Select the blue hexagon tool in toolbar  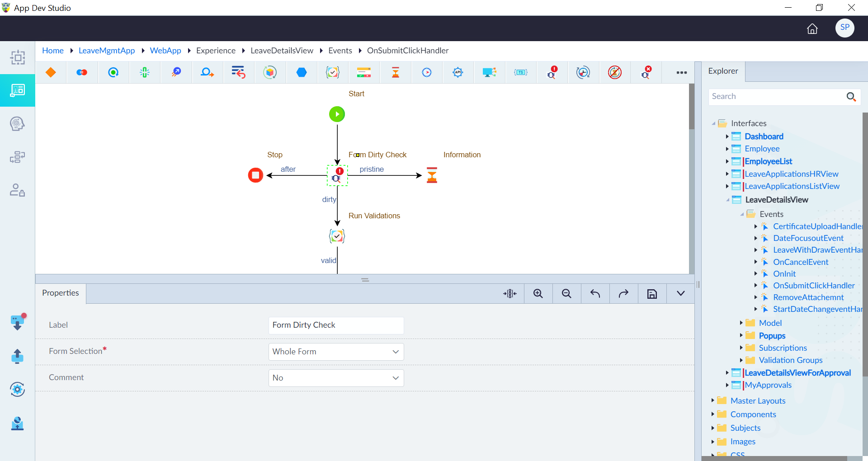[x=302, y=72]
